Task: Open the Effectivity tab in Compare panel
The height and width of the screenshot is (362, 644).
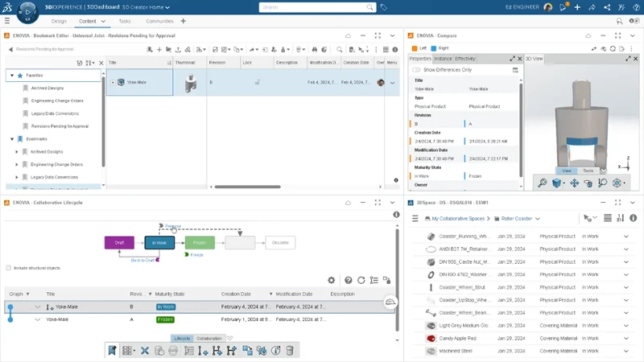Action: [x=465, y=59]
